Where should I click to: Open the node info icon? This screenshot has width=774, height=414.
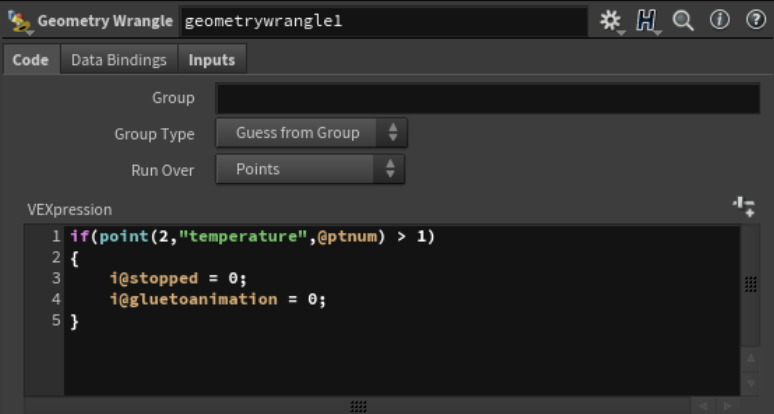(x=720, y=20)
